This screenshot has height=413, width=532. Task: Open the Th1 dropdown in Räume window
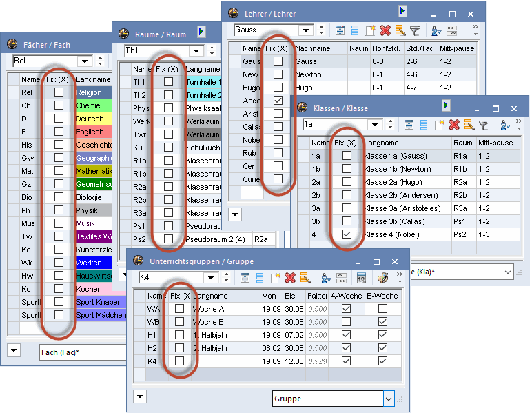pos(196,51)
